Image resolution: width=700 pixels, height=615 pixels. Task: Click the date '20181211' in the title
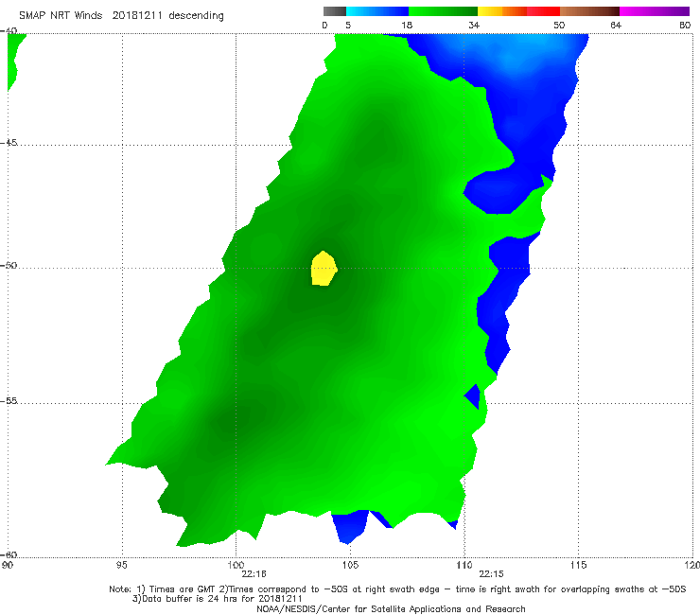(137, 16)
